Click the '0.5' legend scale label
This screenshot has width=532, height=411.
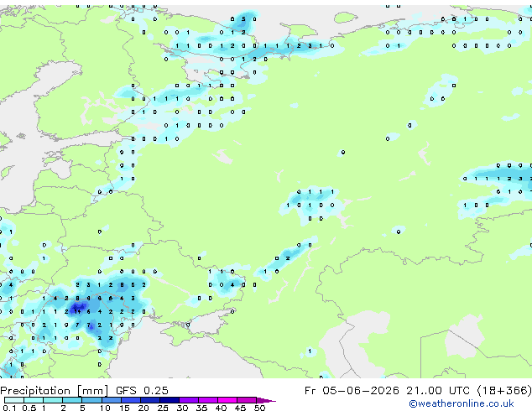29,408
